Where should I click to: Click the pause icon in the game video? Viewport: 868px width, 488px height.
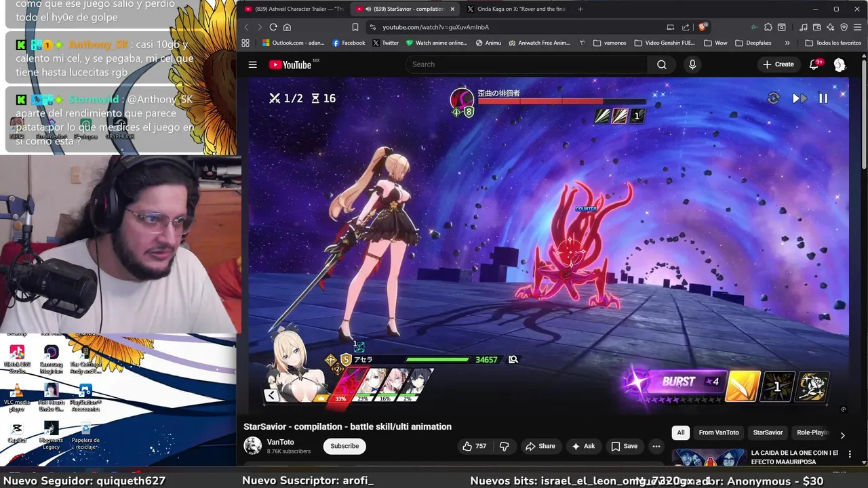point(823,98)
